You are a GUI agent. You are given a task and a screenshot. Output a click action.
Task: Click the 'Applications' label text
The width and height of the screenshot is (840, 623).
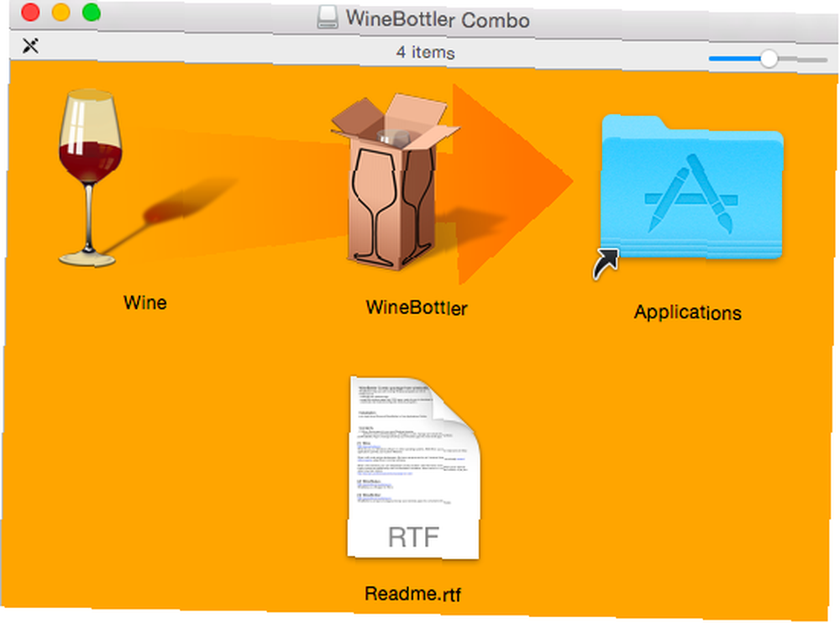(x=688, y=312)
